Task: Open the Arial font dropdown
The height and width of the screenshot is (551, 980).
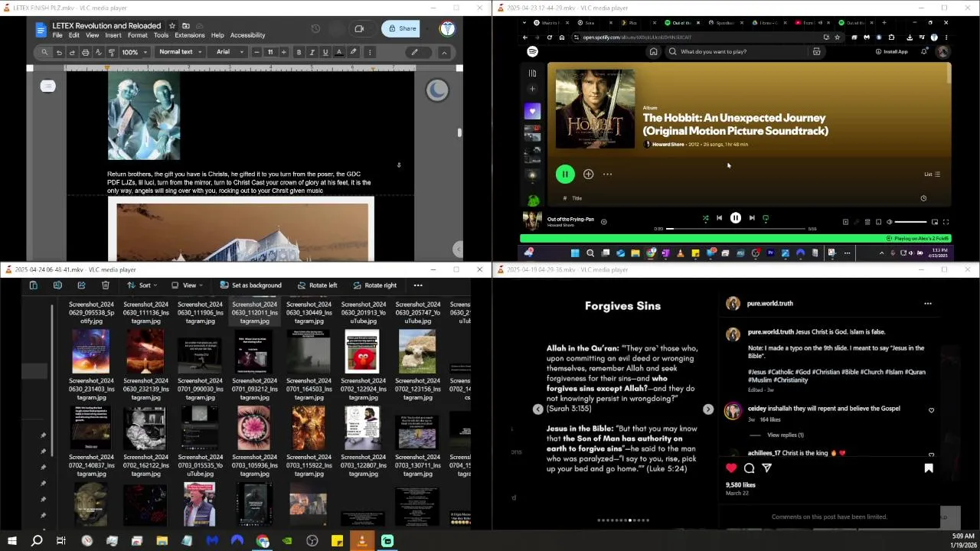Action: pyautogui.click(x=230, y=52)
